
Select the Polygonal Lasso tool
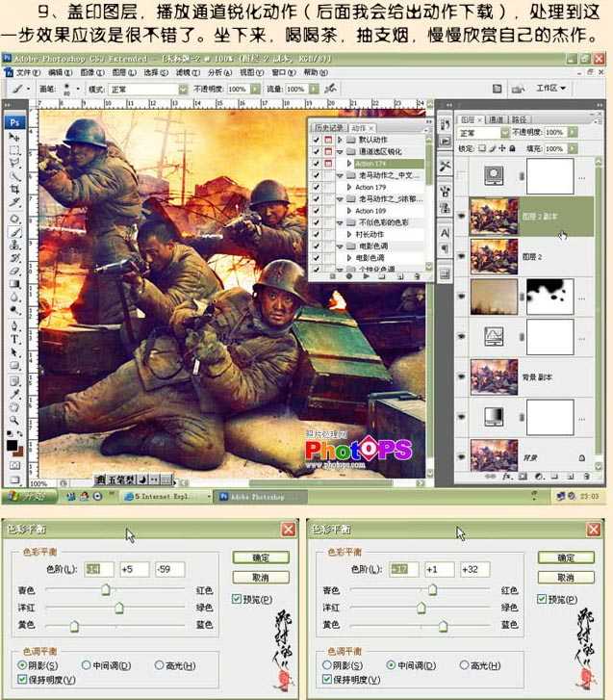(x=14, y=163)
